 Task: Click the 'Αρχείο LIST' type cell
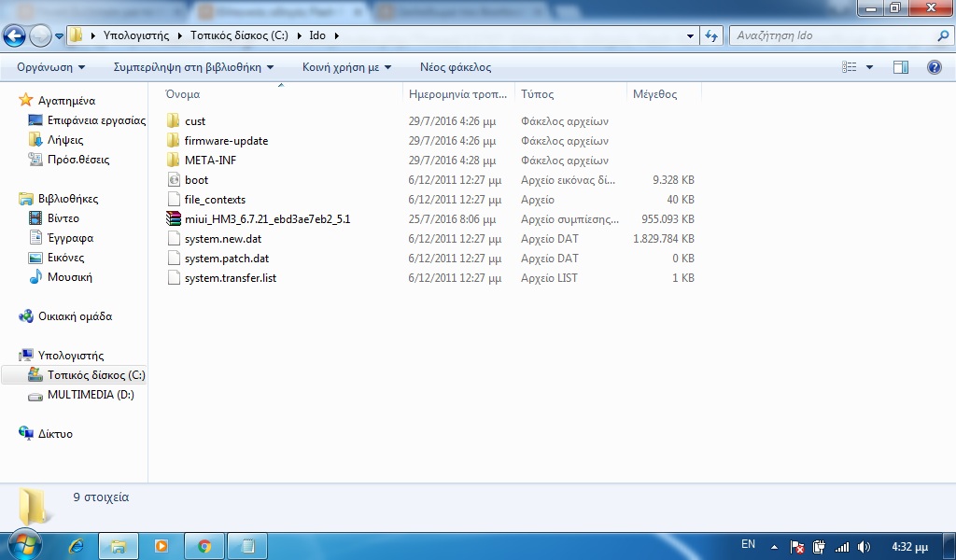(549, 278)
